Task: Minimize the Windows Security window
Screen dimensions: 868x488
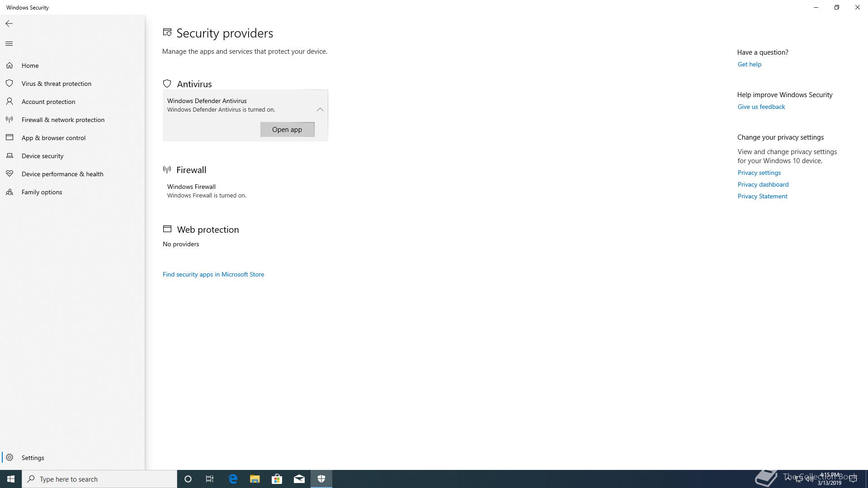Action: pyautogui.click(x=816, y=7)
